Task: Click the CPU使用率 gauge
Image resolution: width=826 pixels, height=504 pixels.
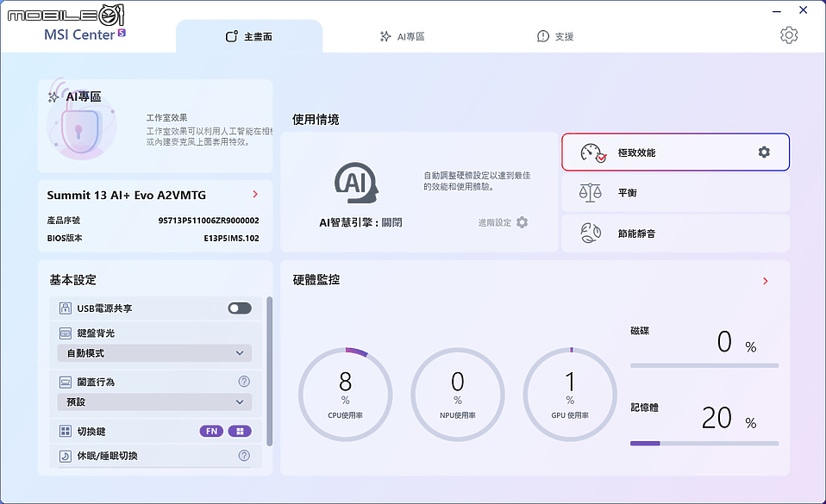Action: tap(346, 395)
